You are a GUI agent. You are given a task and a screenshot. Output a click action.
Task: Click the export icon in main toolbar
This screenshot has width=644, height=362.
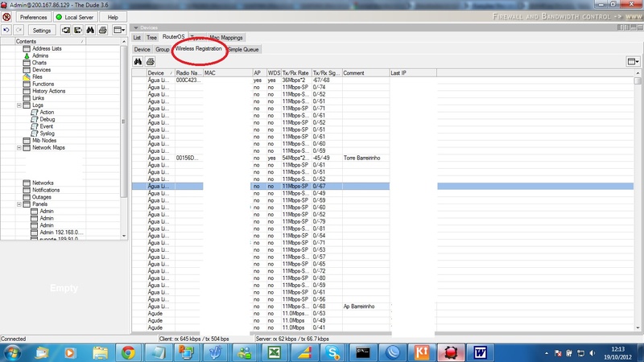click(x=78, y=30)
